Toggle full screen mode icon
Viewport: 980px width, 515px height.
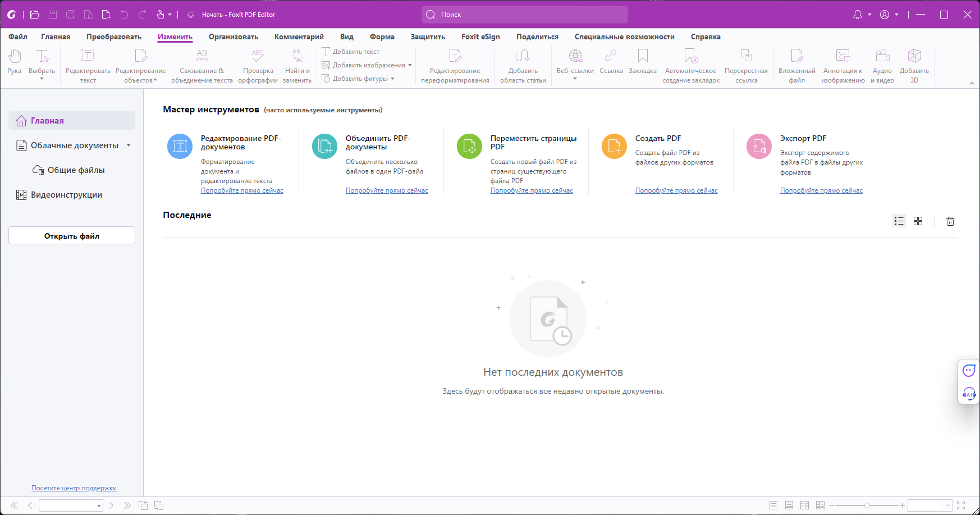(x=961, y=505)
